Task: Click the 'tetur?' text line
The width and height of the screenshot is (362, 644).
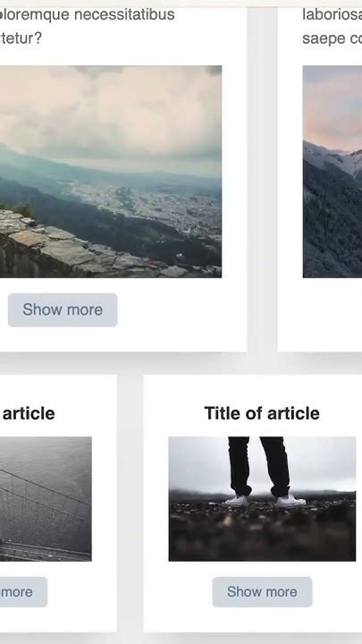Action: pyautogui.click(x=21, y=38)
